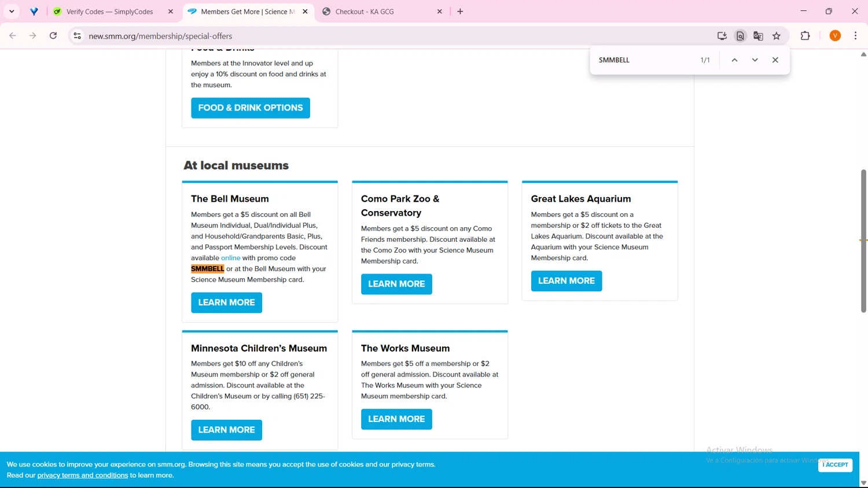View site information icon in address bar

77,36
